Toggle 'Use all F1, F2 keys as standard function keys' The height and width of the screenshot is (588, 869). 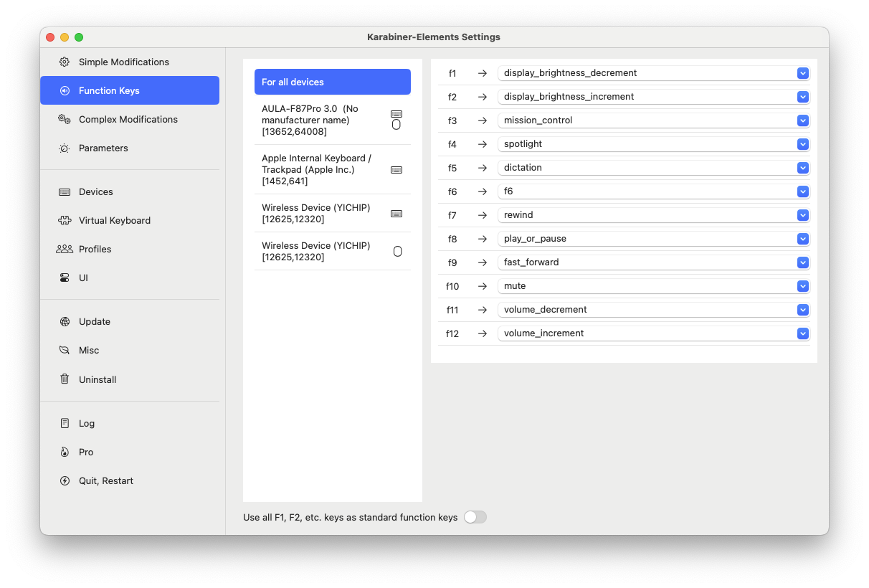tap(475, 517)
